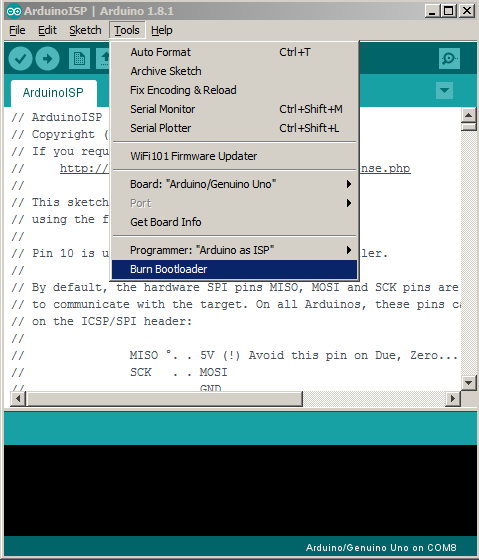The height and width of the screenshot is (560, 479).
Task: Click the vertical scrollbar thumb
Action: click(x=468, y=127)
